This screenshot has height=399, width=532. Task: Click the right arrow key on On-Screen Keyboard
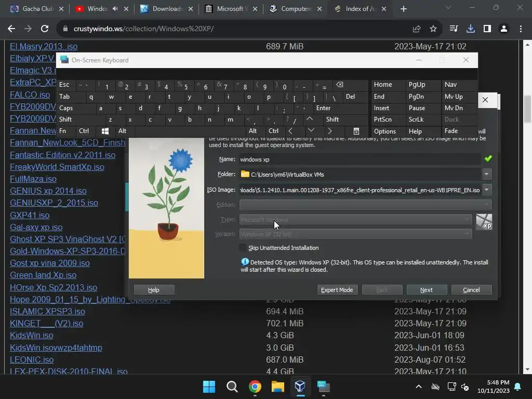click(x=330, y=131)
